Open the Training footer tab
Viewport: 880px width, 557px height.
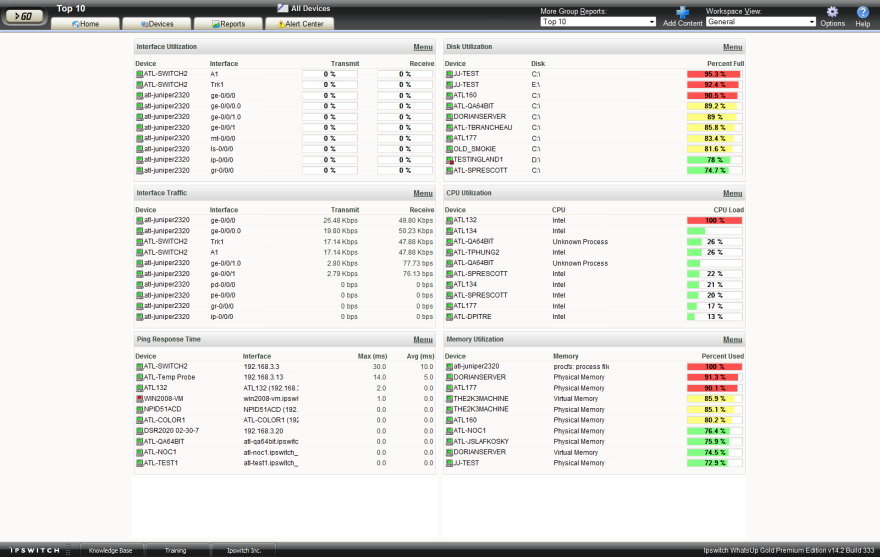pos(176,550)
